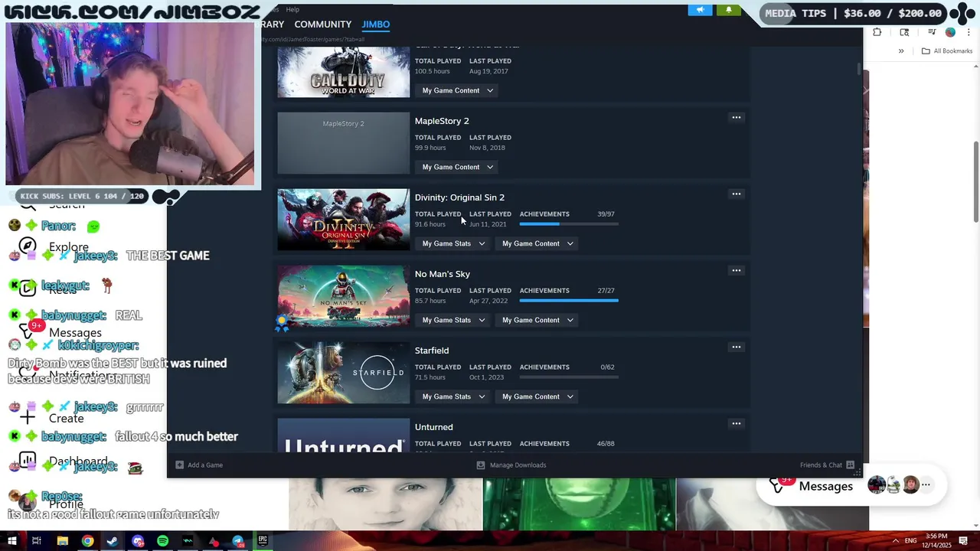The width and height of the screenshot is (980, 551).
Task: Expand My Game Content for MapleStory 2
Action: pyautogui.click(x=458, y=167)
